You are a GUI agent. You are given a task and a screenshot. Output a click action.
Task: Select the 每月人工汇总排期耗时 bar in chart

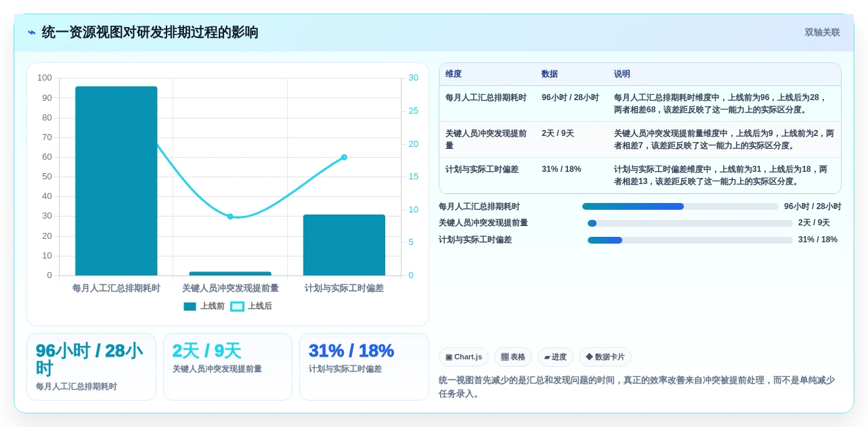(x=116, y=181)
